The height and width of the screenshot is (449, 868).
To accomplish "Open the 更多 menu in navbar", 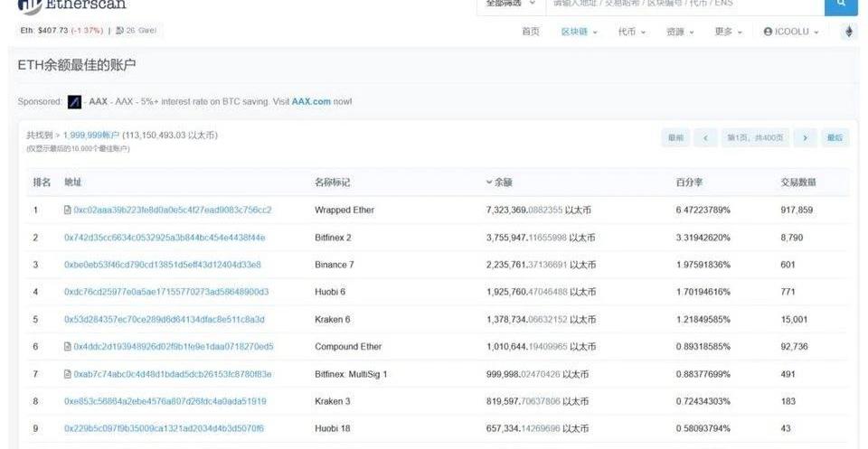I will [728, 32].
